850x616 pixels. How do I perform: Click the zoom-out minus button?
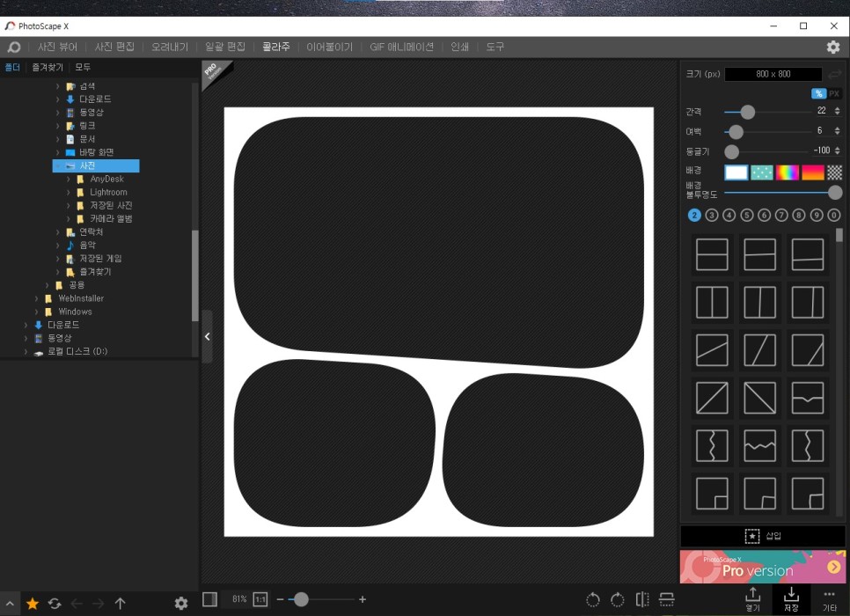click(281, 599)
